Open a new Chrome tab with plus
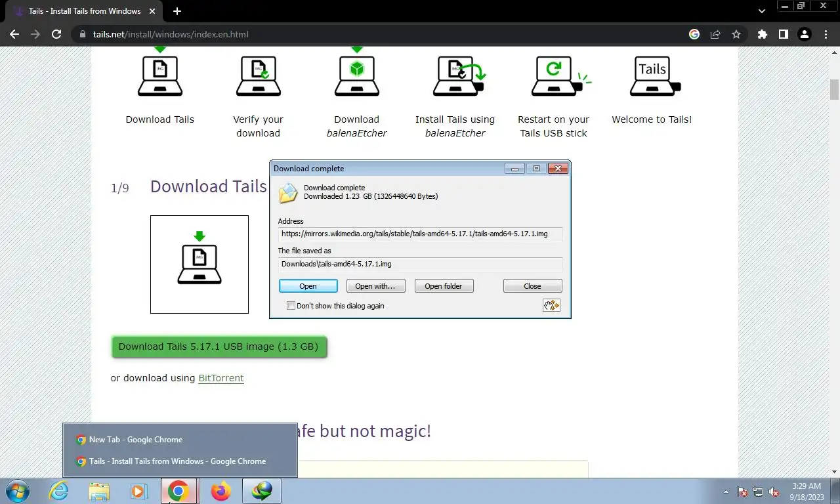The height and width of the screenshot is (504, 840). (177, 11)
